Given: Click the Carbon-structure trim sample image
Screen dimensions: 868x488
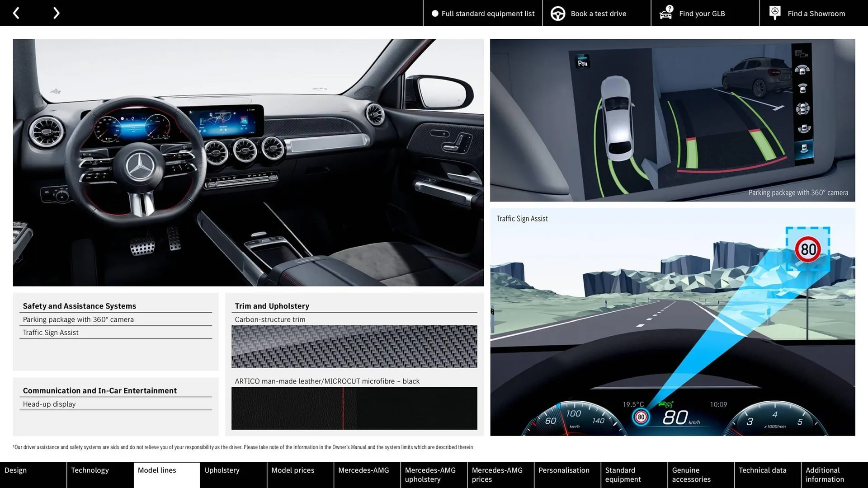Looking at the screenshot, I should (x=354, y=347).
